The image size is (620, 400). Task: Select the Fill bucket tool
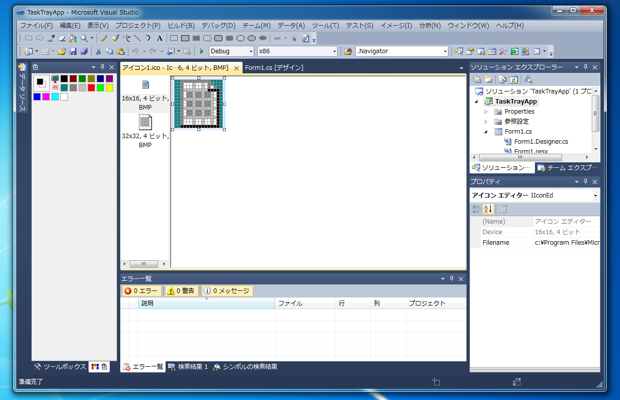(73, 38)
